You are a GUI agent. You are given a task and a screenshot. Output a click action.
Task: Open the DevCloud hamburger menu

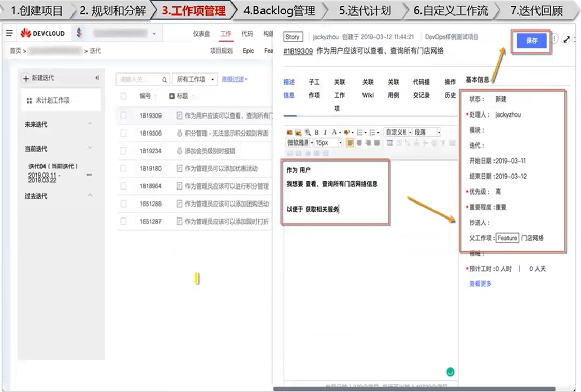tap(9, 33)
